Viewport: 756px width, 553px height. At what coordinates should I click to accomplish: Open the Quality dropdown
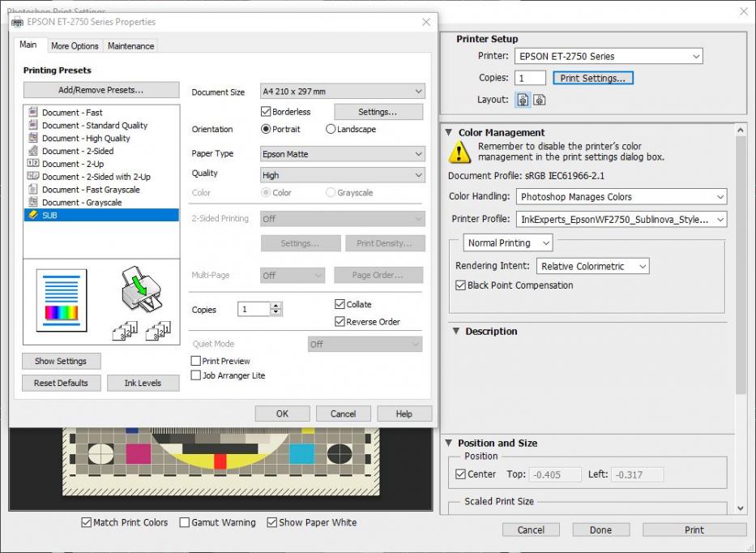coord(342,175)
